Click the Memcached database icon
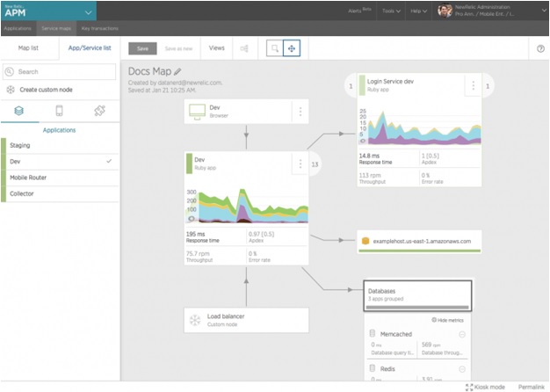550x392 pixels. (x=373, y=333)
